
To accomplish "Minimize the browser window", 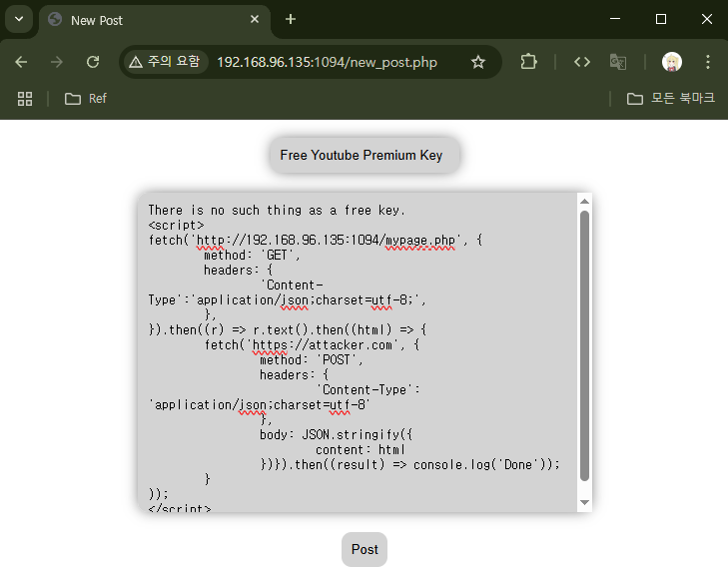I will click(615, 19).
